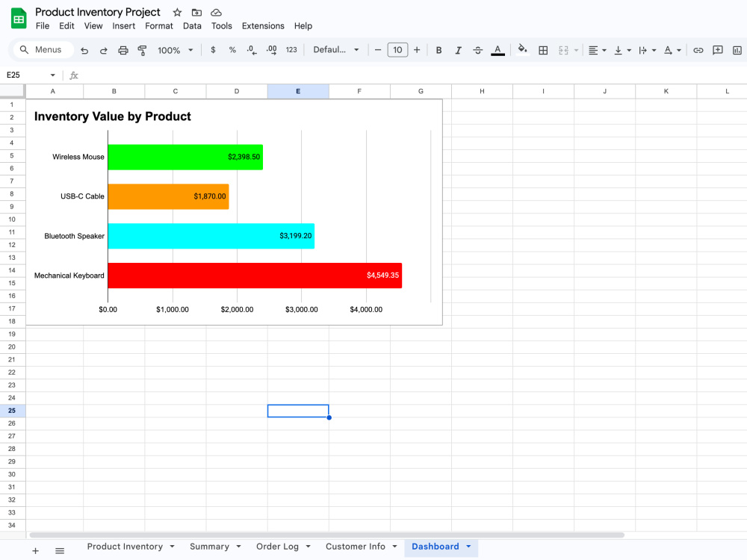
Task: Increase font size with plus
Action: click(x=417, y=49)
